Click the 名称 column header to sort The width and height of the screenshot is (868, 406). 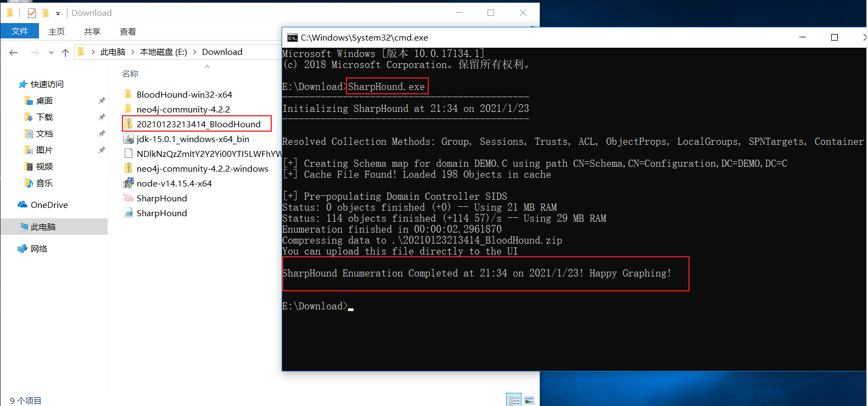[130, 74]
